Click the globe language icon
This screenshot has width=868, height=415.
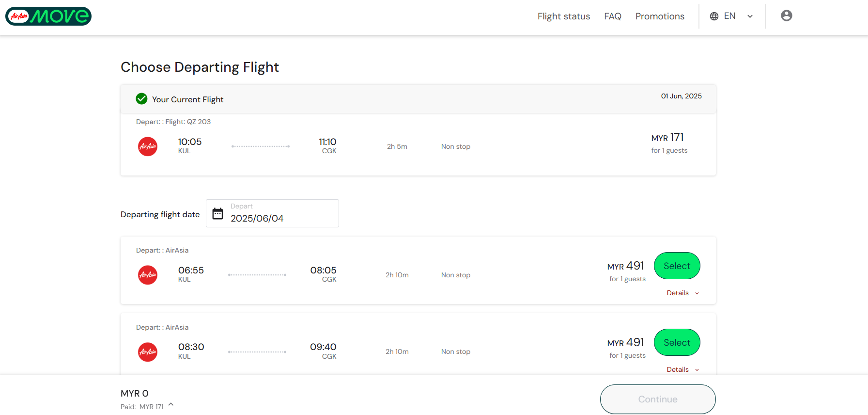[x=714, y=16]
